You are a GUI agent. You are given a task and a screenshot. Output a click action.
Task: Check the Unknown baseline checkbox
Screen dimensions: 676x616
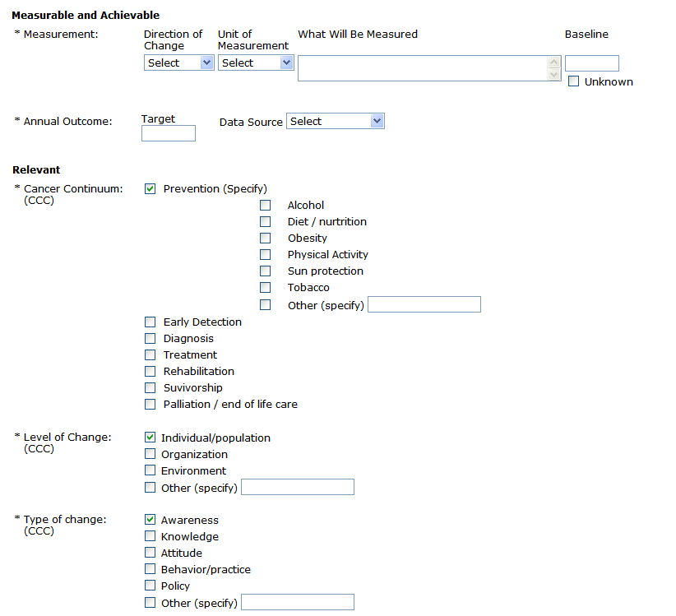coord(574,81)
